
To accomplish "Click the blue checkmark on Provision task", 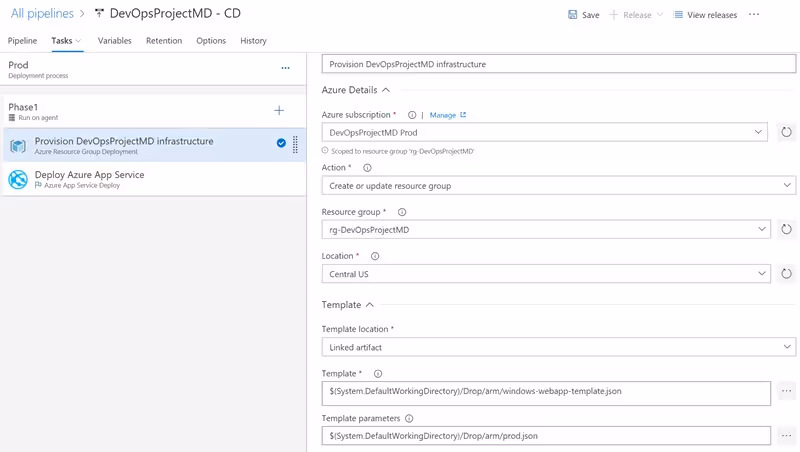I will pos(281,143).
